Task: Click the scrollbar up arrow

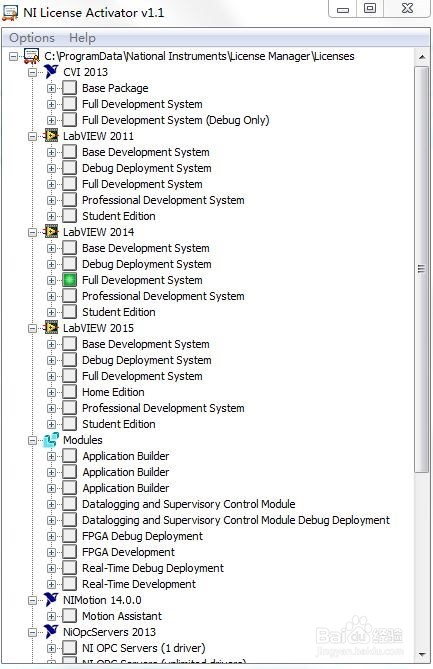Action: click(x=421, y=57)
